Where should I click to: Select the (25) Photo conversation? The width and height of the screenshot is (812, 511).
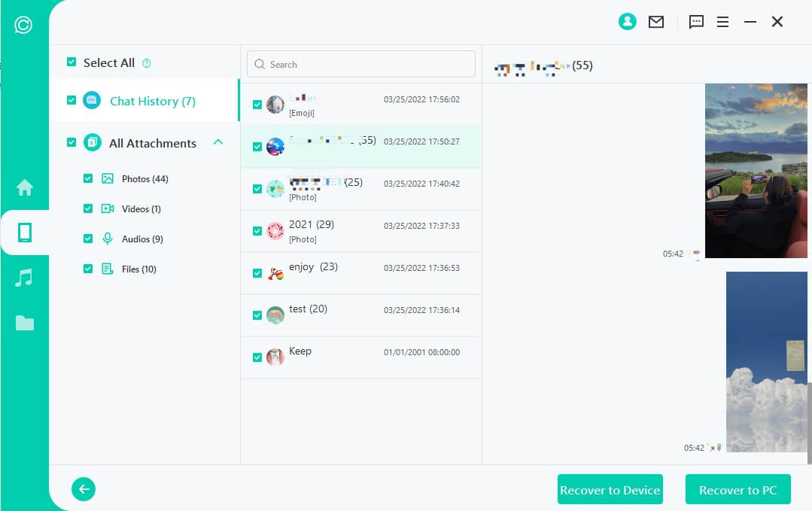coord(361,189)
